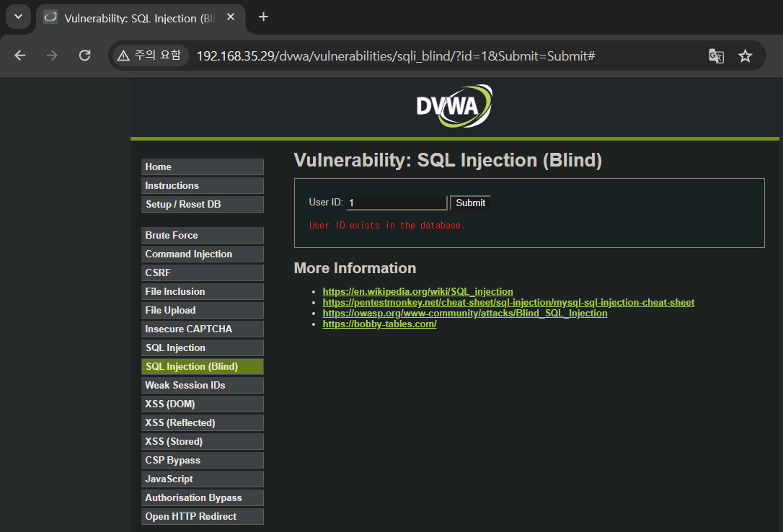Close the SQL Injection browser tab
This screenshot has height=532, width=783.
pos(231,17)
